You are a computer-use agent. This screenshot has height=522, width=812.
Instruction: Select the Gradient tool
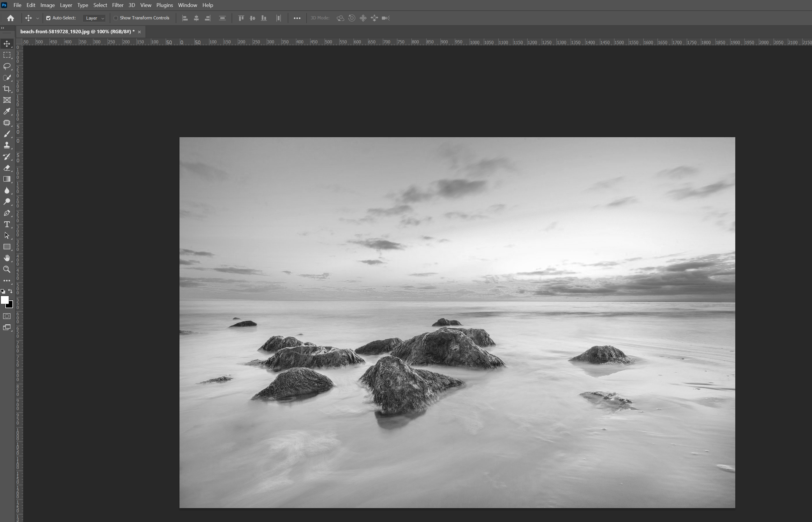7,179
